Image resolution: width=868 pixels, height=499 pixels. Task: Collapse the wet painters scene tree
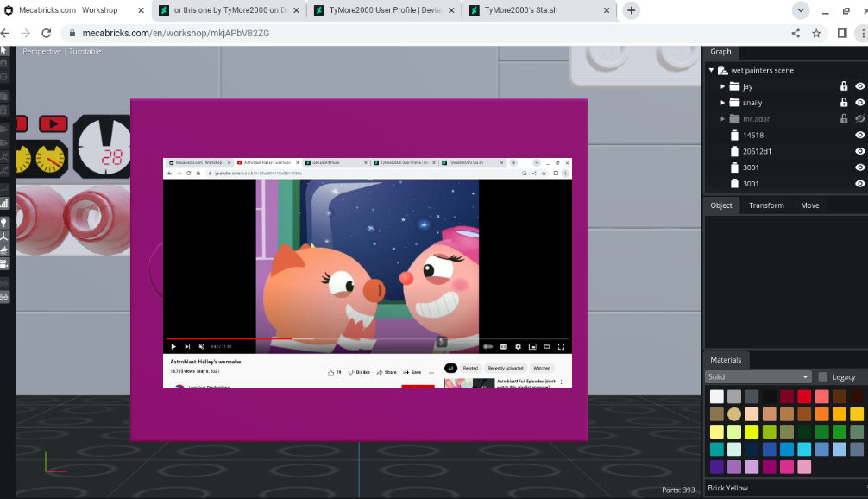tap(711, 70)
